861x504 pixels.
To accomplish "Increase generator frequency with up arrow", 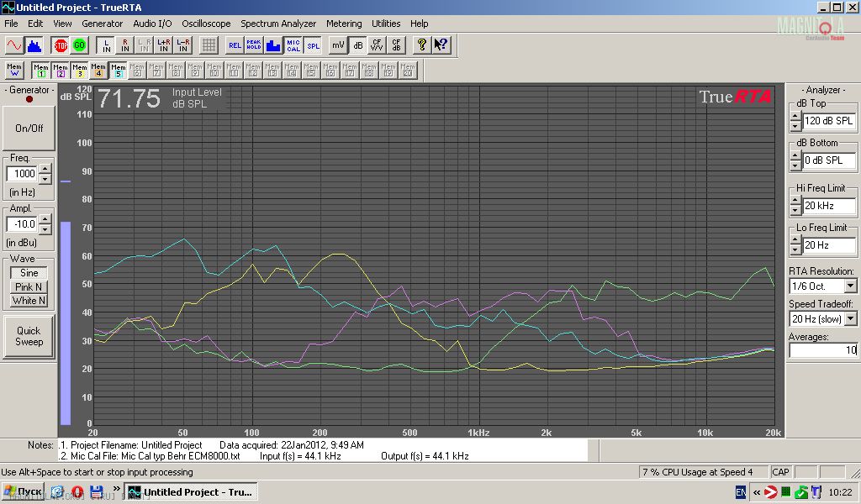I will click(x=45, y=169).
